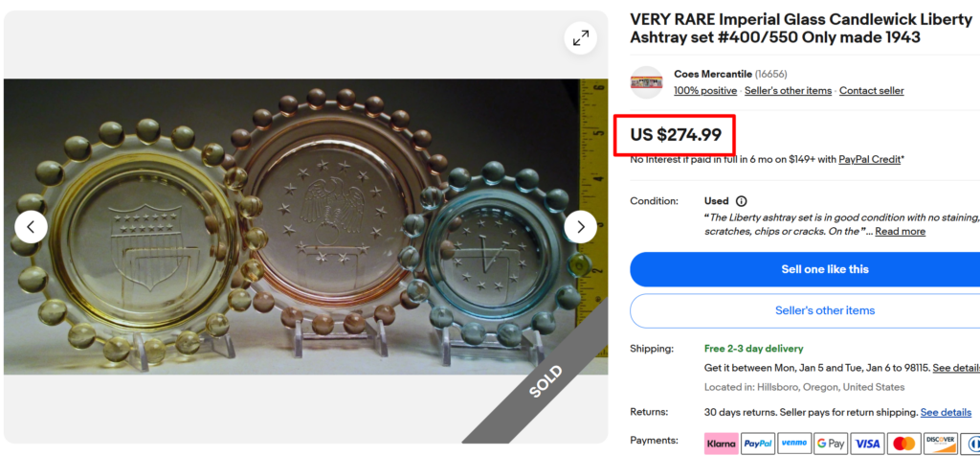Click the Venmo payment icon
The height and width of the screenshot is (456, 980).
pyautogui.click(x=794, y=444)
